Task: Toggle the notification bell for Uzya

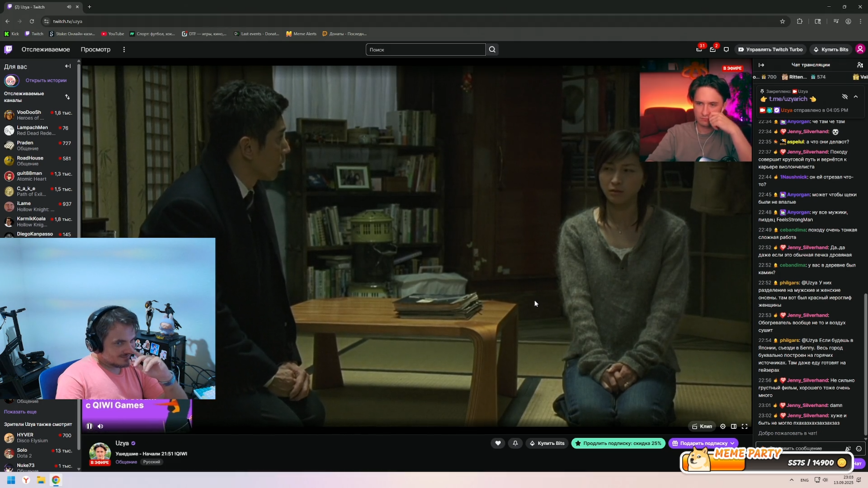Action: coord(515,443)
